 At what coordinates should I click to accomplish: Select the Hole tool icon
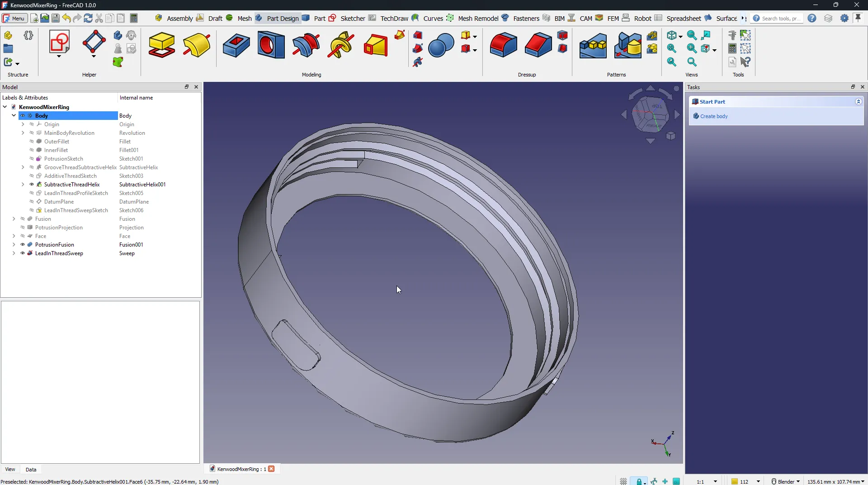pyautogui.click(x=271, y=45)
